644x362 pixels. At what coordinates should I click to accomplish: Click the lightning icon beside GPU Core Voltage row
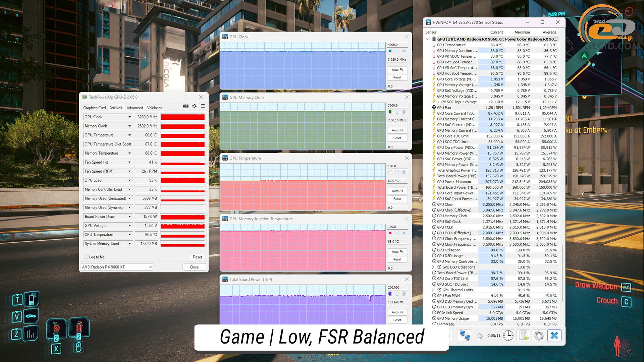point(434,79)
